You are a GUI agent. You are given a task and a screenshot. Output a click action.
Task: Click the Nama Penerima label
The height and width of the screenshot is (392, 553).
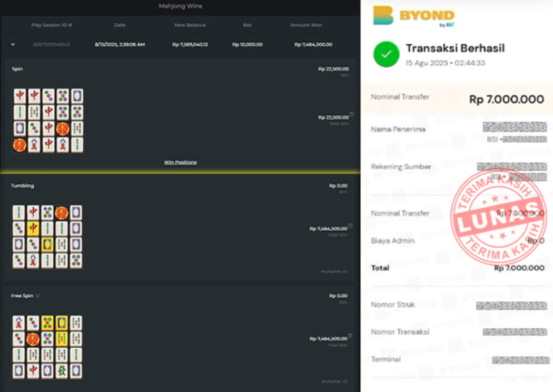coord(398,129)
